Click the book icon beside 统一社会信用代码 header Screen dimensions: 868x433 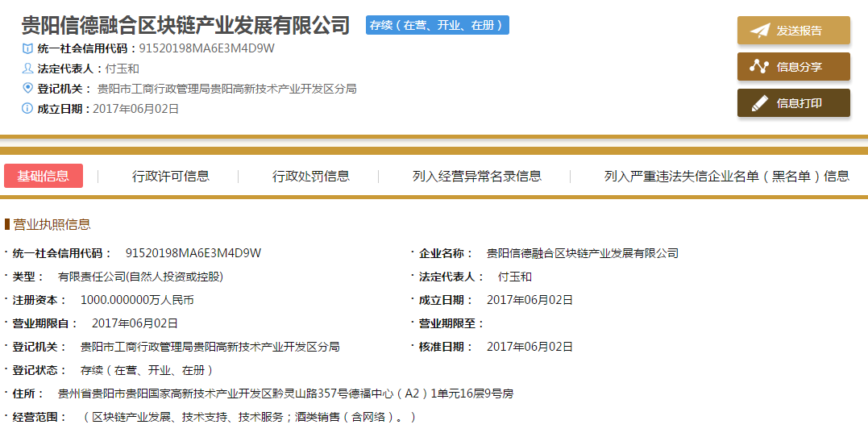click(27, 48)
